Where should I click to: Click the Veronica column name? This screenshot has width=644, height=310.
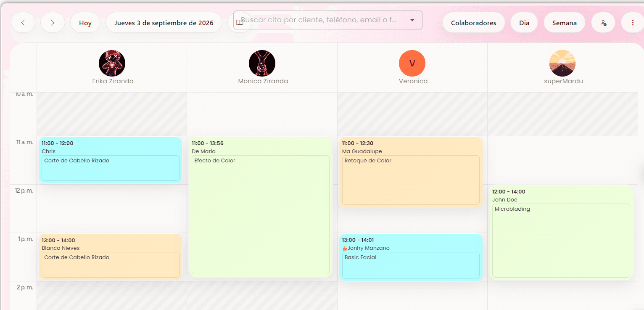(413, 81)
